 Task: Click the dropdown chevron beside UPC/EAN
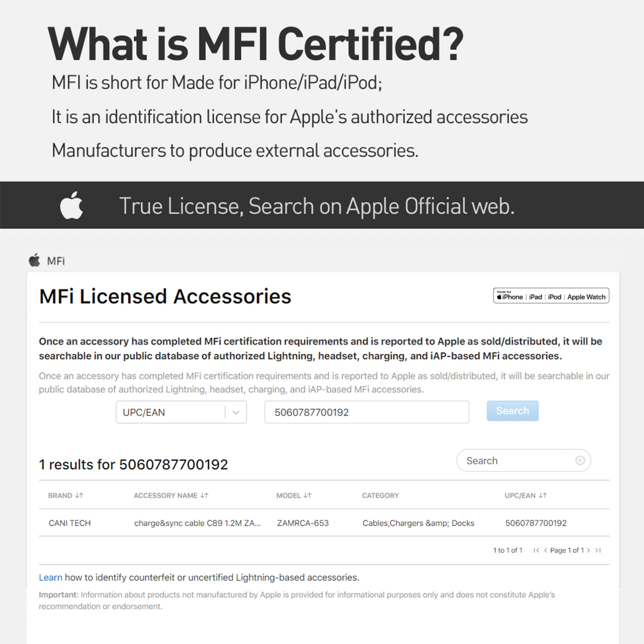point(236,413)
